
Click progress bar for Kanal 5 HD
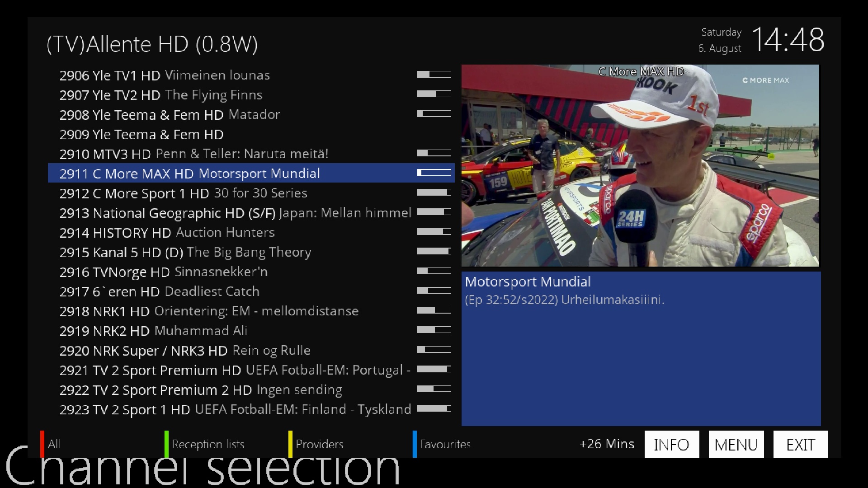[434, 251]
